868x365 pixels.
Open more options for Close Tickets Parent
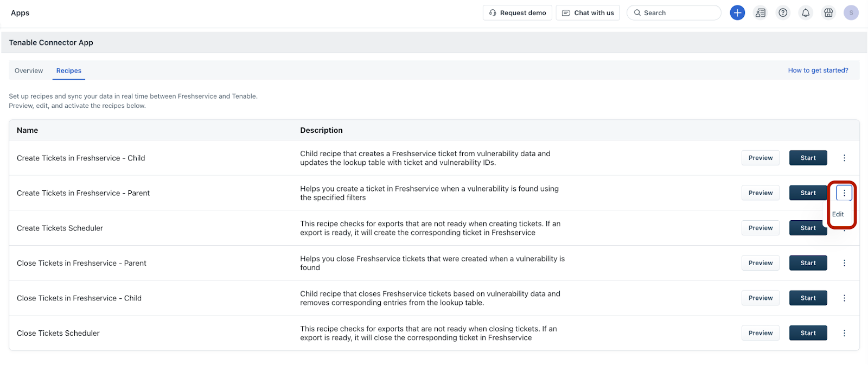tap(844, 263)
